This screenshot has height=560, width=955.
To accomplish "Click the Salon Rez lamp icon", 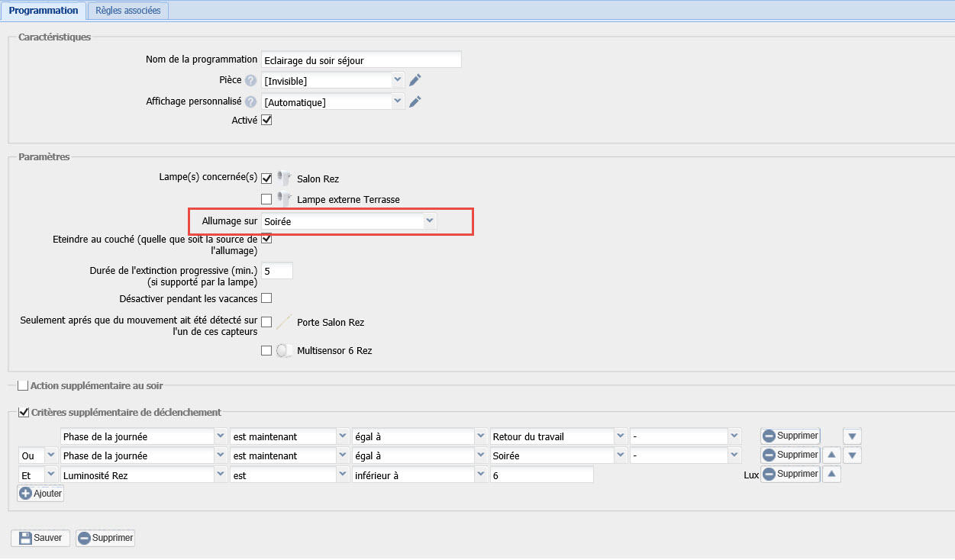I will (285, 179).
